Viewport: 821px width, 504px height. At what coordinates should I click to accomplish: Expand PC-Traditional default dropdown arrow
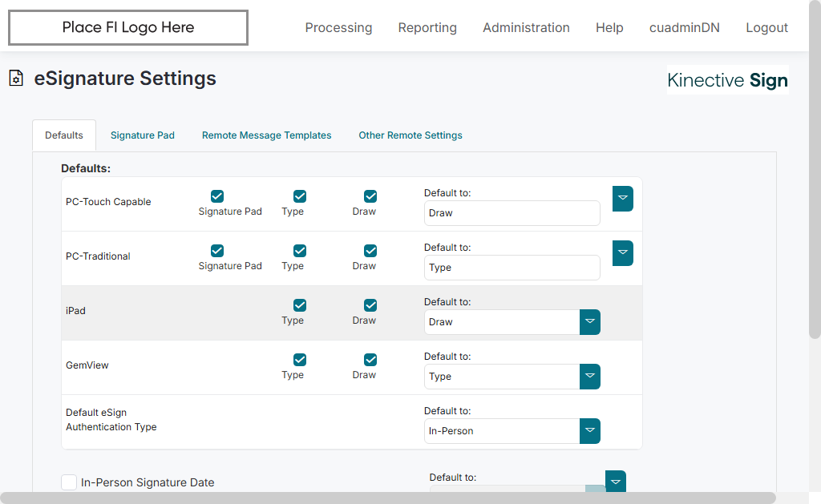pos(622,253)
